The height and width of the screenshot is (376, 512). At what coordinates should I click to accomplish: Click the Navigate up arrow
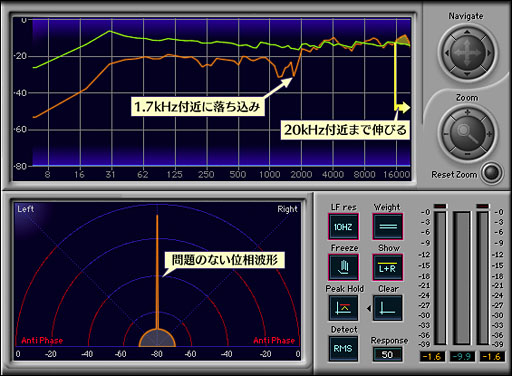467,32
